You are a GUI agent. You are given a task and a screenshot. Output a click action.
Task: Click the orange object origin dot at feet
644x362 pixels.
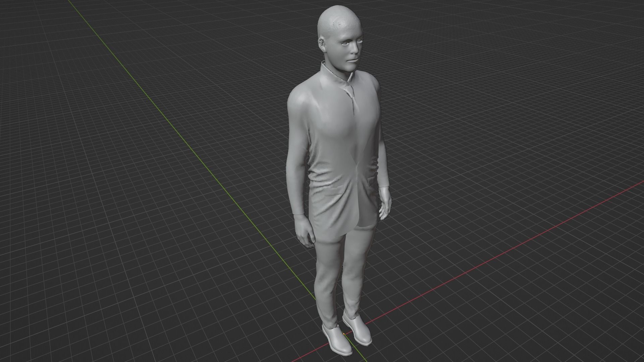point(344,334)
